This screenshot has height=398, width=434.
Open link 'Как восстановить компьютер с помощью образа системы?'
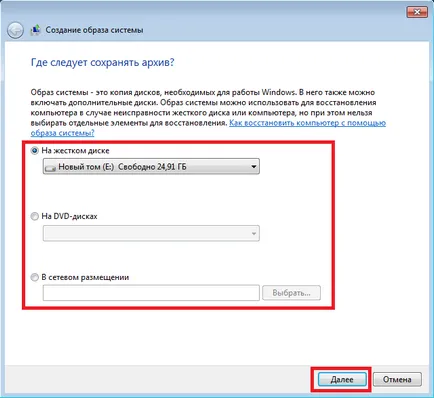click(307, 123)
